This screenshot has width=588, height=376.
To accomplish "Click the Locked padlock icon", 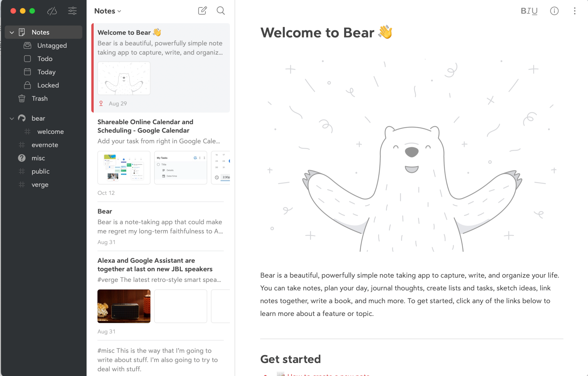I will point(27,85).
